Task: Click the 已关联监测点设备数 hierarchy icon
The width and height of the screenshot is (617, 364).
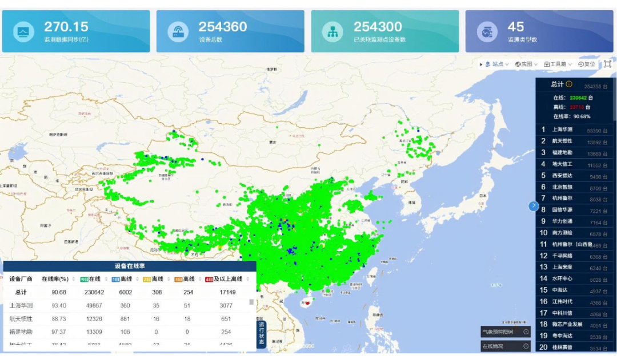Action: (x=332, y=31)
